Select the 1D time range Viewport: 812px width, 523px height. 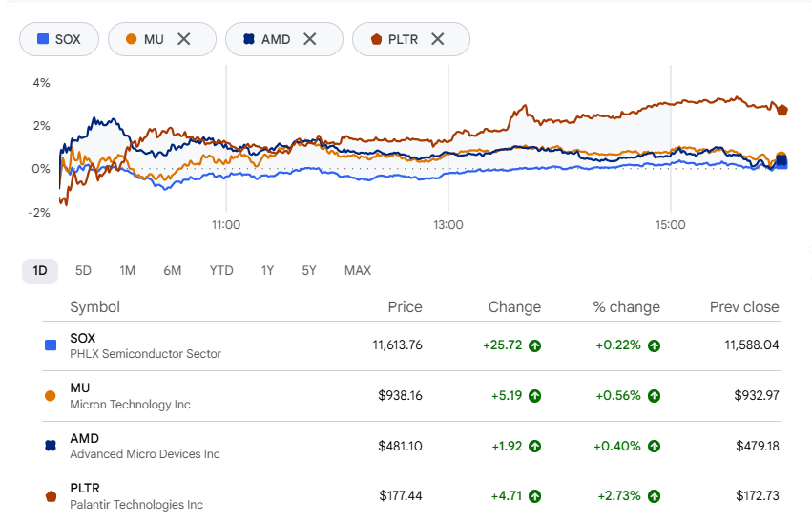(40, 271)
